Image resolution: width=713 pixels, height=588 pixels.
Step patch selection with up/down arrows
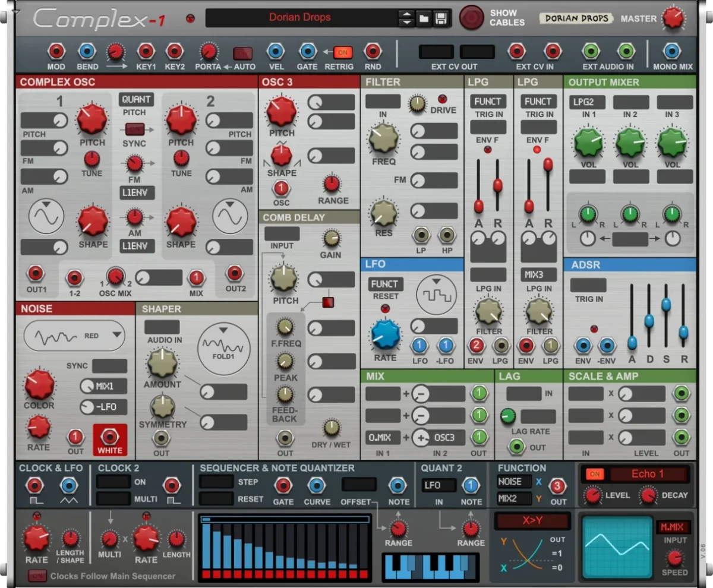[x=406, y=18]
